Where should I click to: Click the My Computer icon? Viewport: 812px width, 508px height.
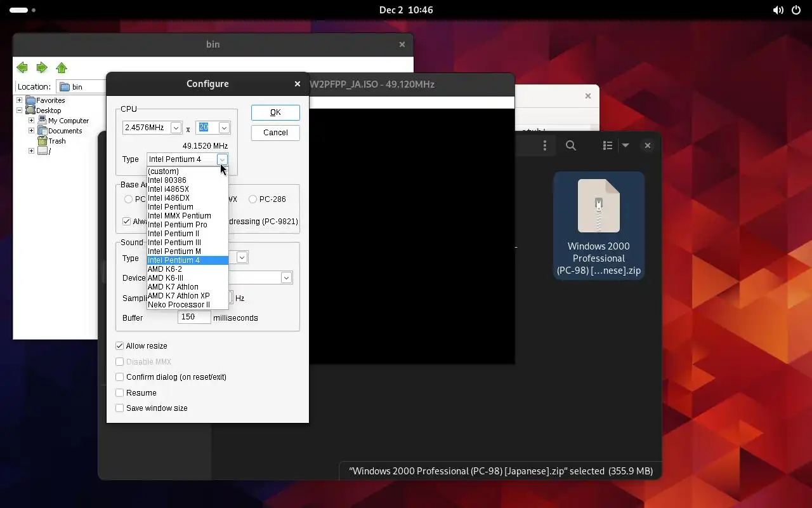click(42, 121)
